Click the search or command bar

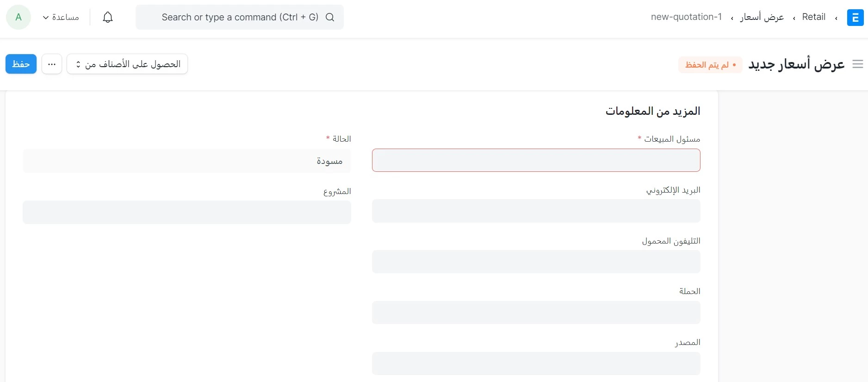pyautogui.click(x=240, y=17)
